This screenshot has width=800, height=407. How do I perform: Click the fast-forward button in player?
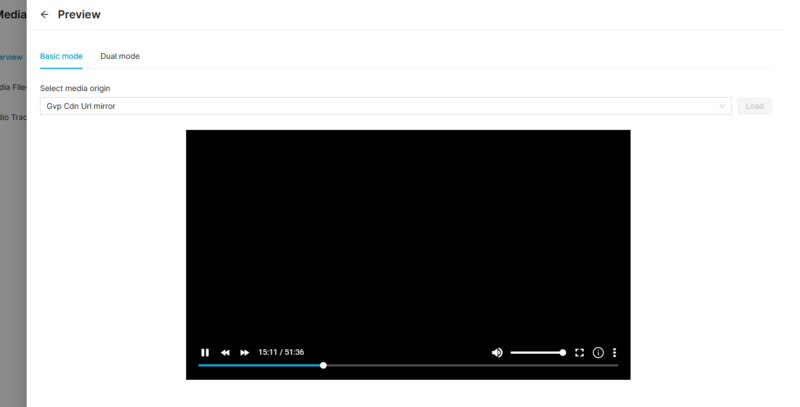coord(245,352)
